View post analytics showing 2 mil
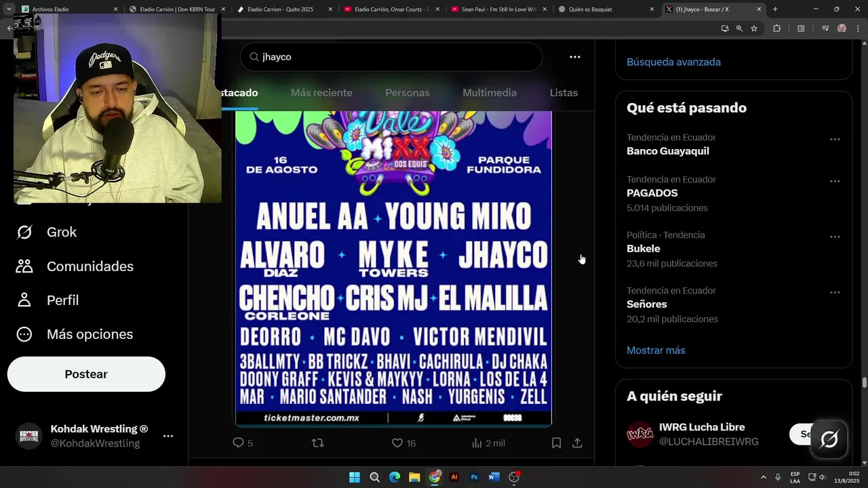 pyautogui.click(x=488, y=443)
